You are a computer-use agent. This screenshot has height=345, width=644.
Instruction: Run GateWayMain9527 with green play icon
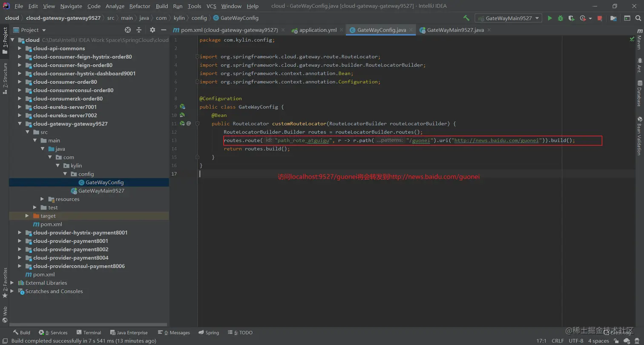coord(550,18)
